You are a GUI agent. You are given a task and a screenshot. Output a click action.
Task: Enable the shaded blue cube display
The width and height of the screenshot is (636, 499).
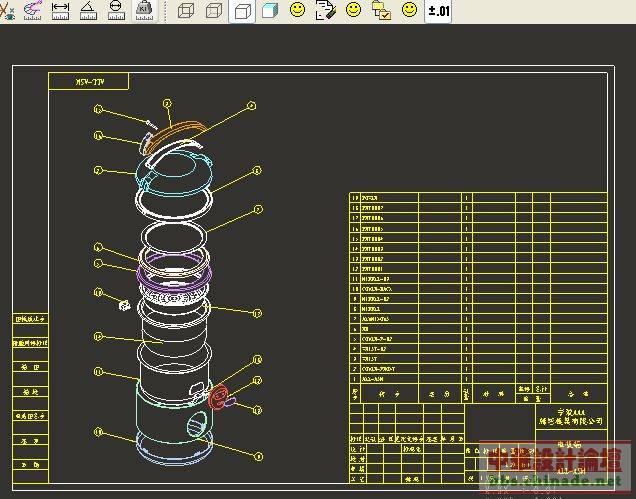[x=270, y=11]
